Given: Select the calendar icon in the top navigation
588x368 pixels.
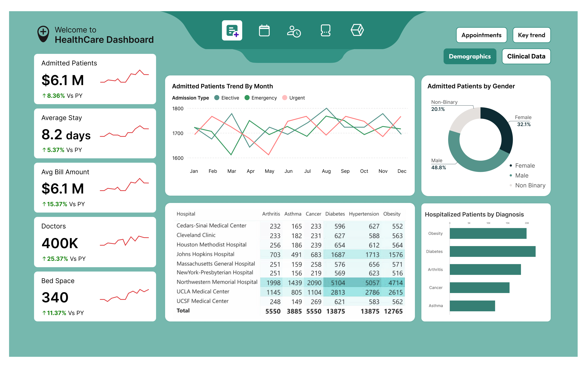Looking at the screenshot, I should point(264,30).
